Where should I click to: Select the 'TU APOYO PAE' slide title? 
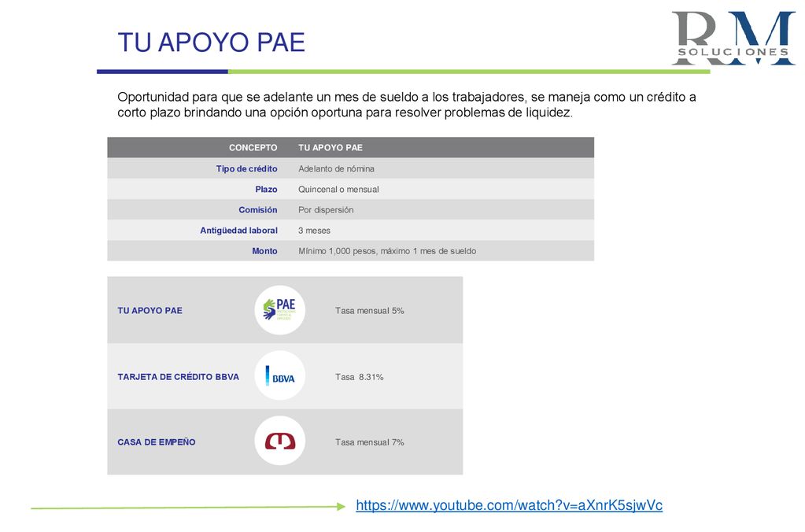click(x=212, y=42)
